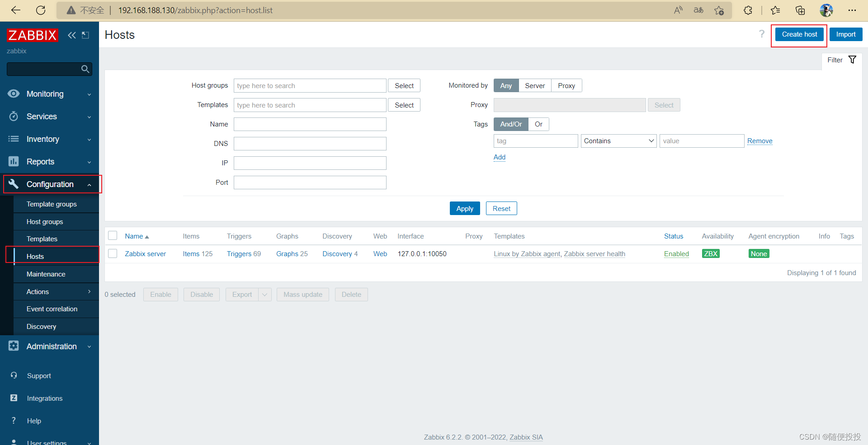Viewport: 868px width, 445px height.
Task: Click the Administration gear icon
Action: click(x=14, y=346)
